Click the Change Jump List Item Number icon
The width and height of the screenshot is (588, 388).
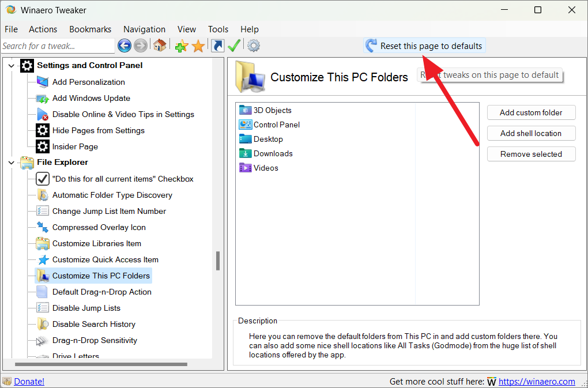(x=43, y=211)
